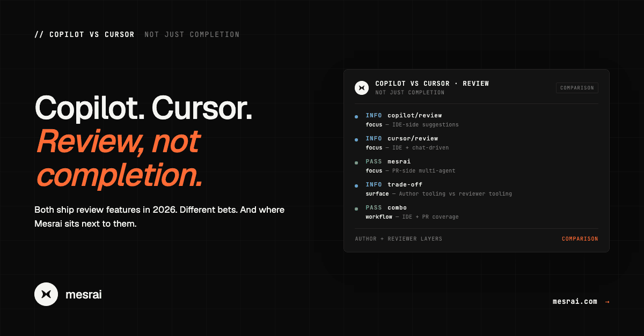Click 'NOT JUST COMPLETION' subtitle in the card
The height and width of the screenshot is (336, 644).
click(x=410, y=93)
